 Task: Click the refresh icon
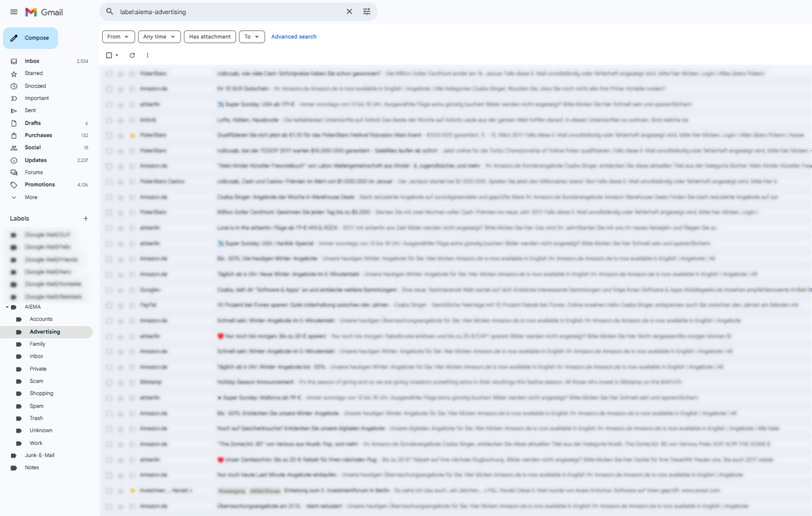click(x=132, y=56)
